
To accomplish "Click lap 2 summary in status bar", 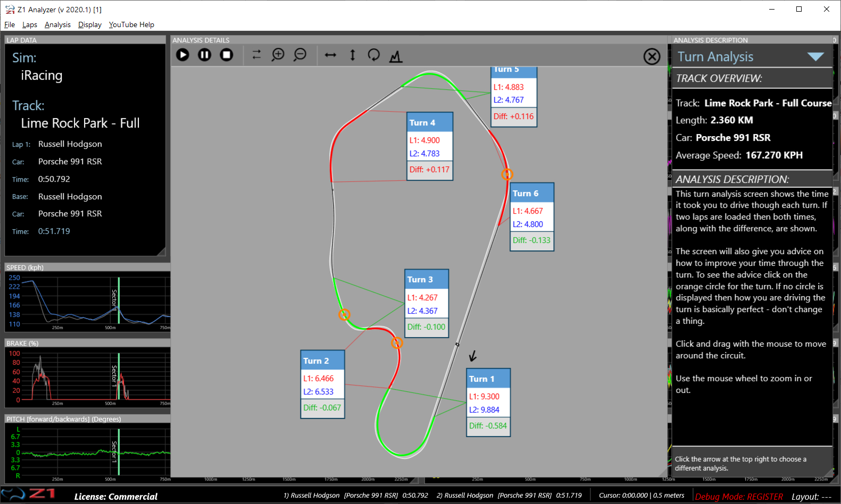I will 509,495.
